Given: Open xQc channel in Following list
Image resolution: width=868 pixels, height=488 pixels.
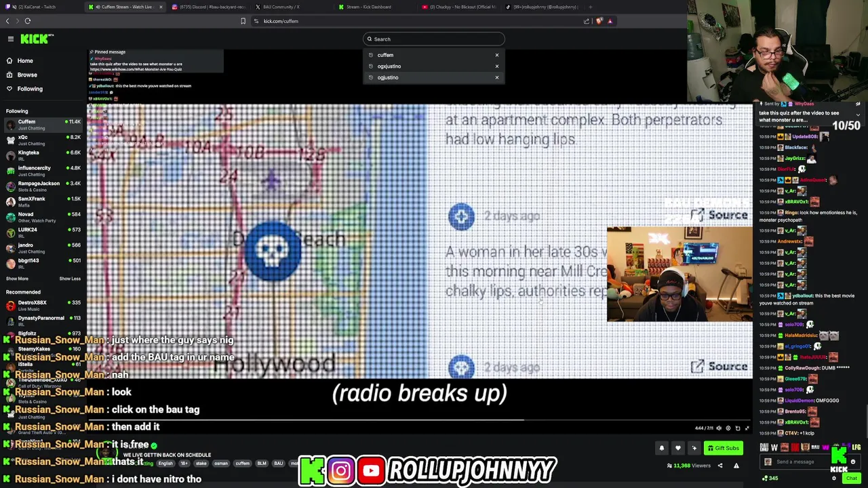Looking at the screenshot, I should click(43, 140).
